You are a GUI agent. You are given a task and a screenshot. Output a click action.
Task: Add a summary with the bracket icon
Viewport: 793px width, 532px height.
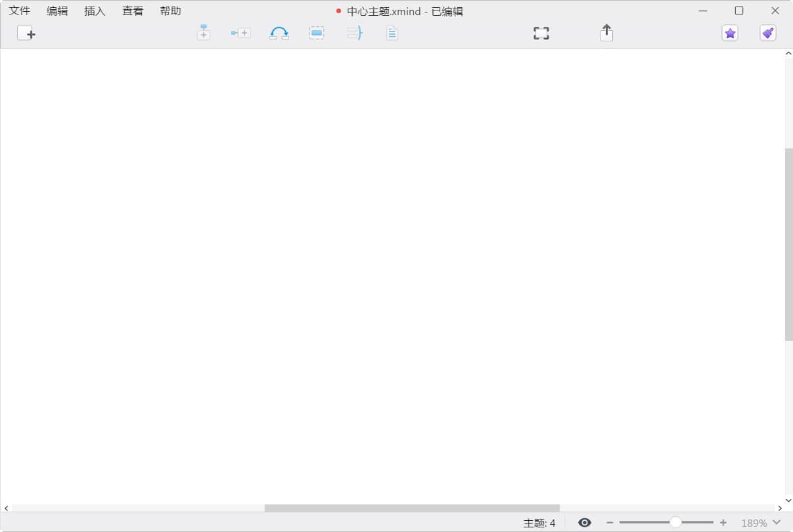pyautogui.click(x=354, y=33)
